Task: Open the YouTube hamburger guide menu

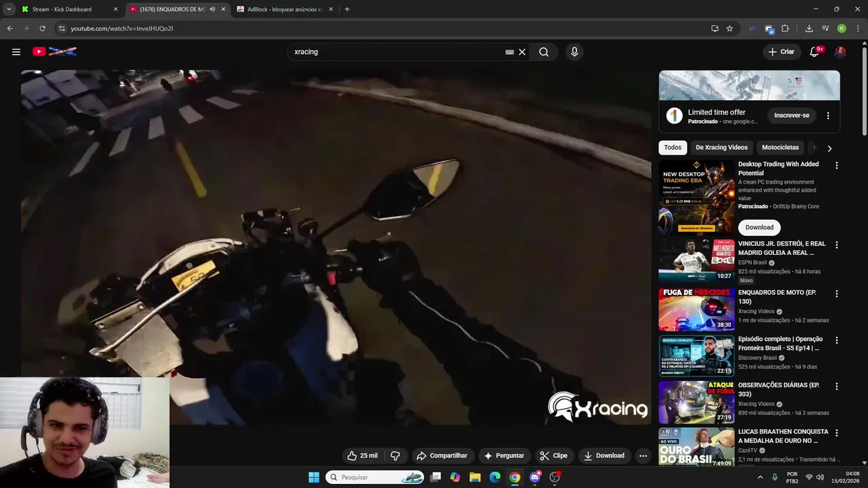Action: click(x=16, y=52)
